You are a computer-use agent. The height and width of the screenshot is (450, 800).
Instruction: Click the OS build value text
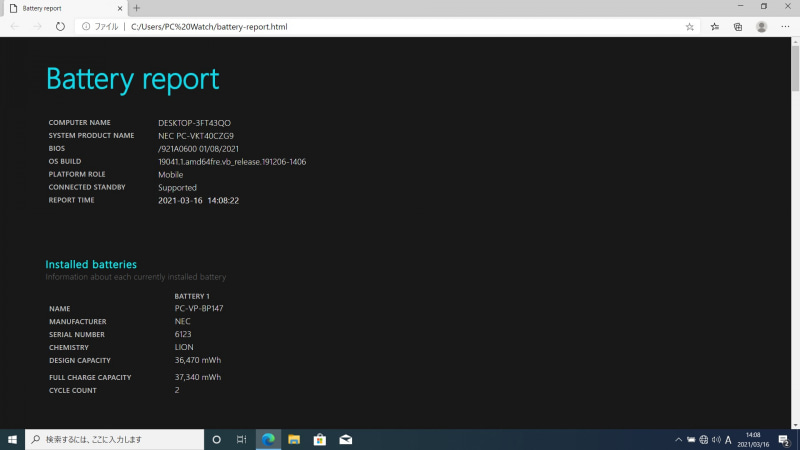[232, 162]
